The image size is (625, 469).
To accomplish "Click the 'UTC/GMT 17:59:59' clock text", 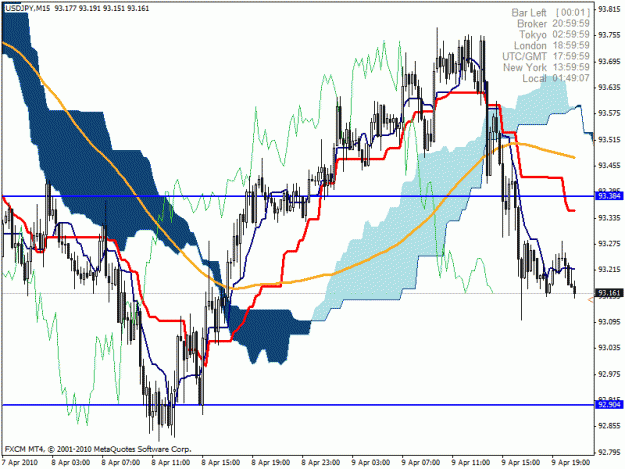I will pos(546,56).
